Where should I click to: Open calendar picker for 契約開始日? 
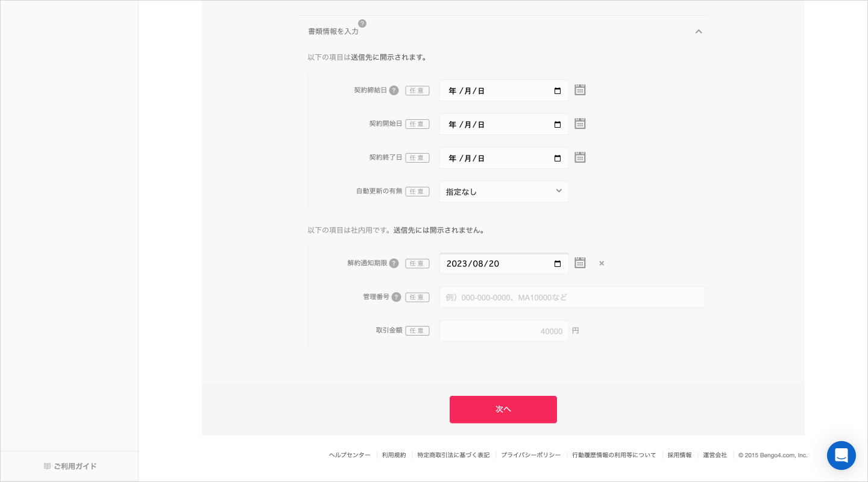pyautogui.click(x=580, y=124)
